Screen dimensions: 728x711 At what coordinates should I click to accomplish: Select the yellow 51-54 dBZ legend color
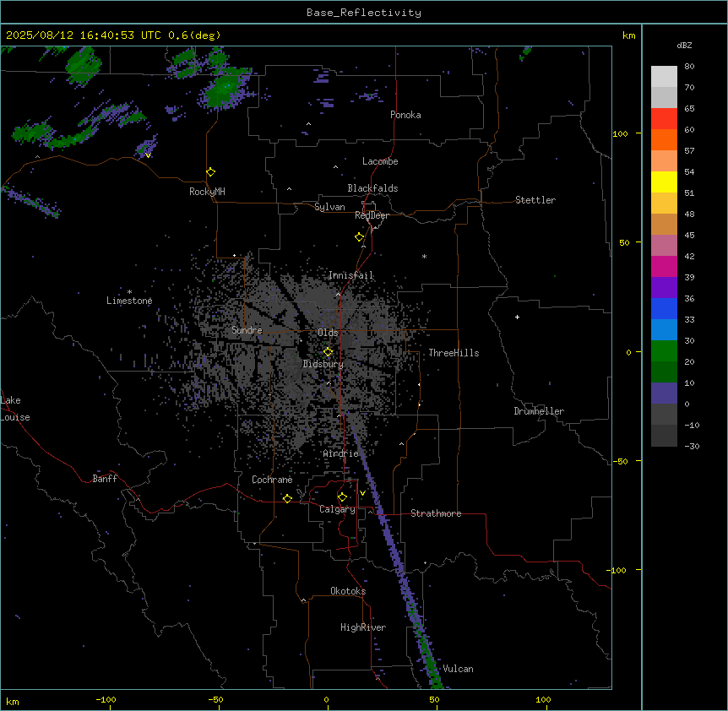tap(664, 182)
